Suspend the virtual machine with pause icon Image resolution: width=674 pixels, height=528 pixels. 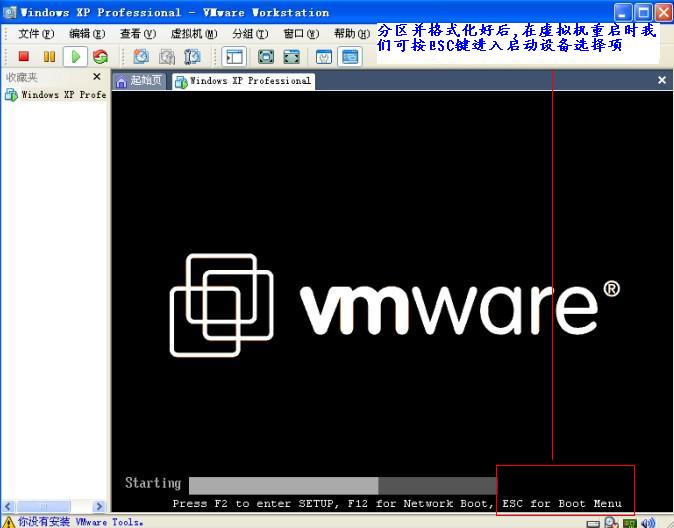pos(49,57)
